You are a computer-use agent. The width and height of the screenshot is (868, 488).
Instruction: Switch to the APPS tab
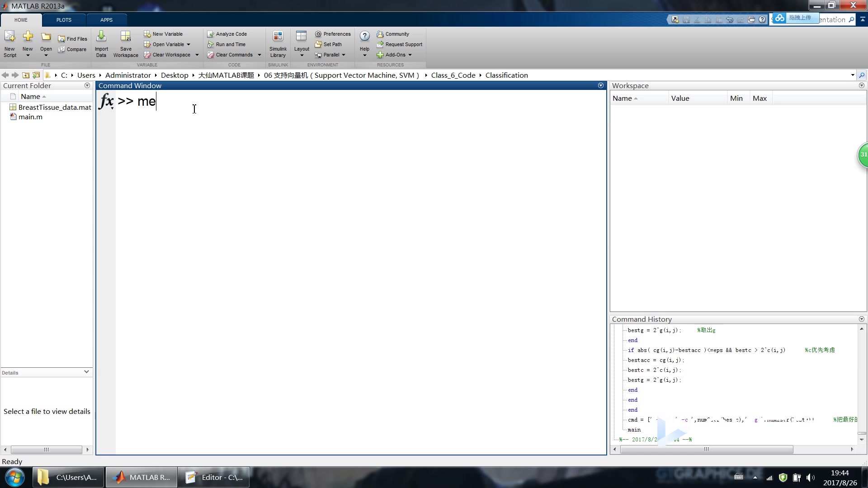(106, 20)
